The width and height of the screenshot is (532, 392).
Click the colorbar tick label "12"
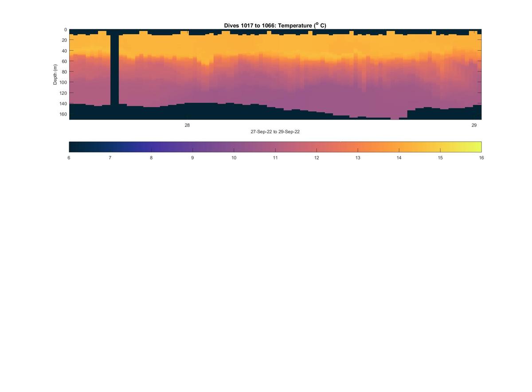(x=317, y=158)
